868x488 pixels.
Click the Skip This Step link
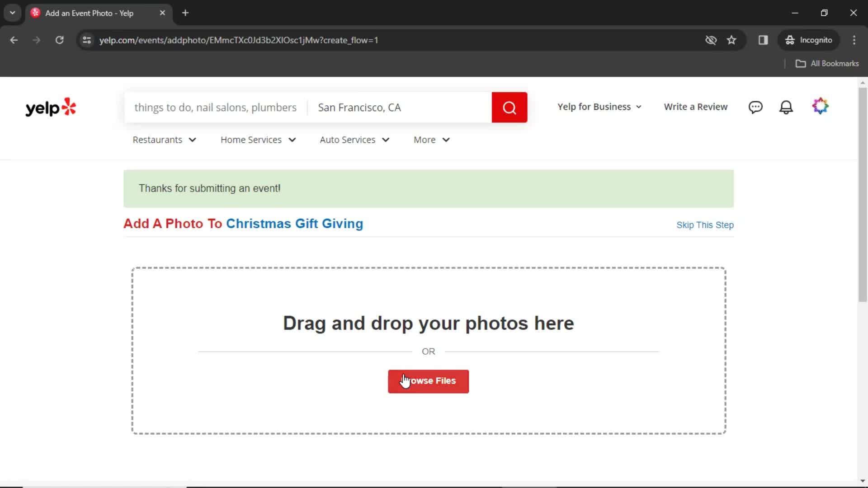[x=705, y=225]
